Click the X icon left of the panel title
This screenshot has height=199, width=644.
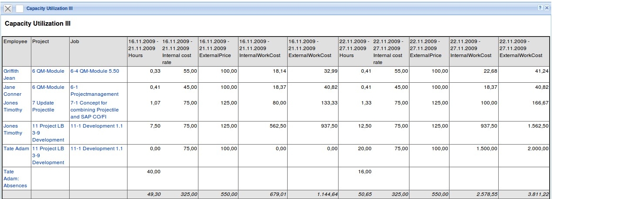[8, 9]
